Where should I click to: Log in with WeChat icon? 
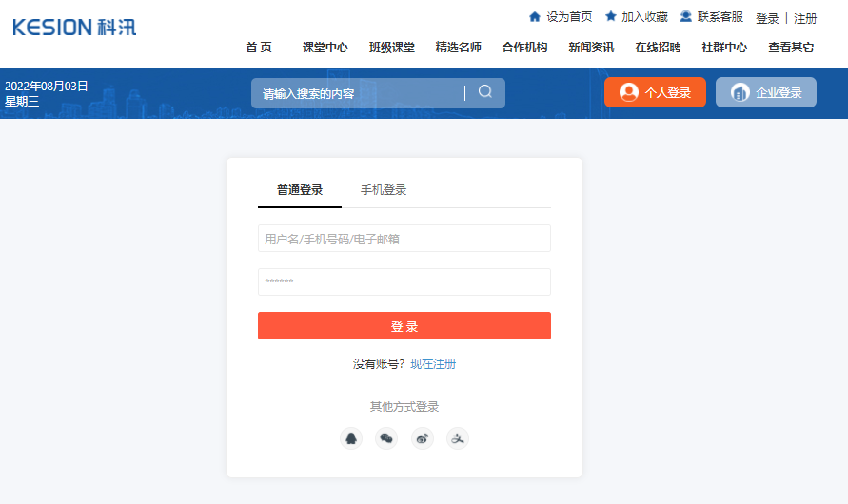386,438
